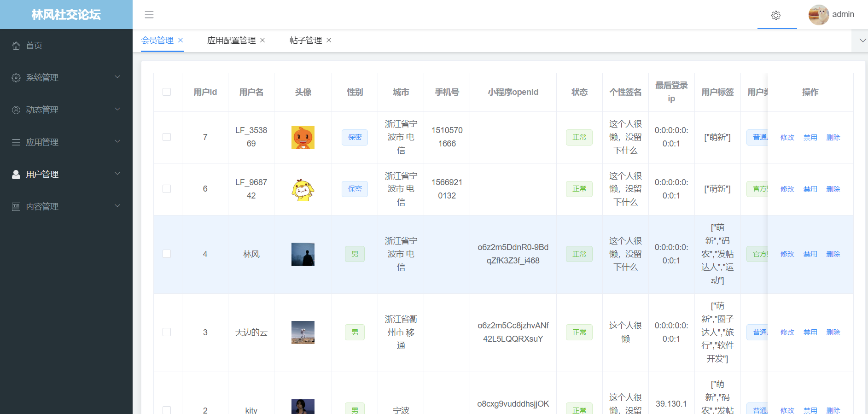Close the 帖子管理 tab
The image size is (868, 414).
[329, 40]
